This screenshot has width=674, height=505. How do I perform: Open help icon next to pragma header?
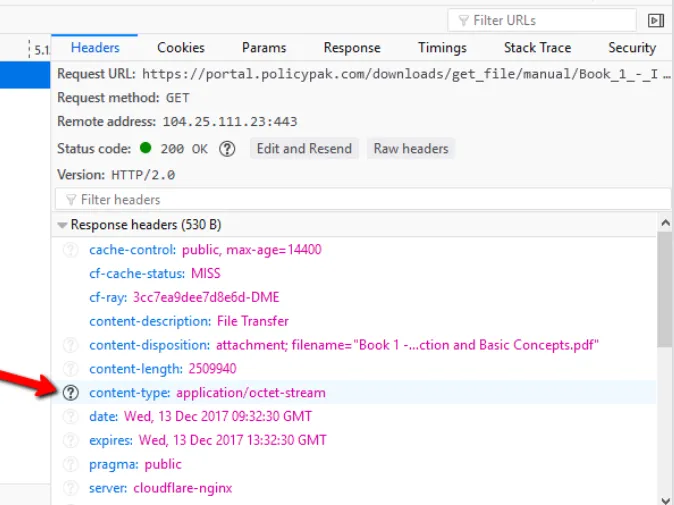(x=70, y=464)
